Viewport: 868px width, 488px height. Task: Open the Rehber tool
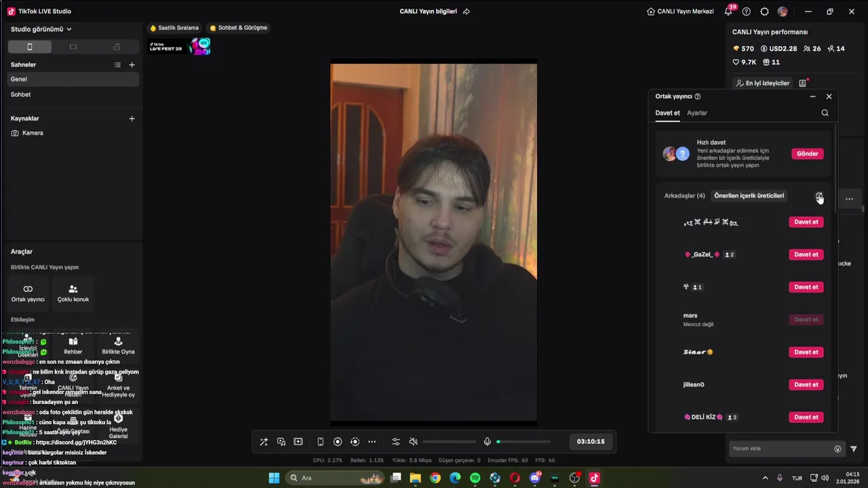coord(73,346)
